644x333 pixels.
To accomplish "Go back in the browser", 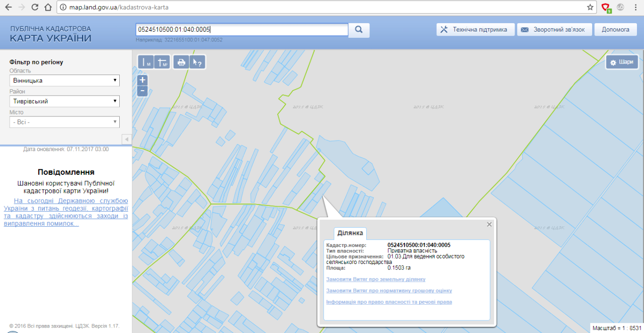I will tap(9, 8).
